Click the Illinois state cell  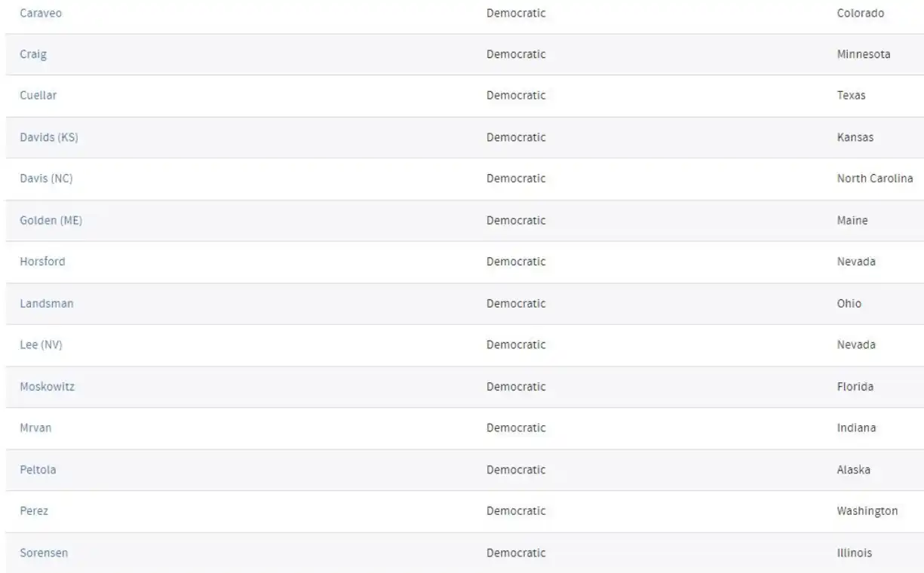pyautogui.click(x=855, y=553)
